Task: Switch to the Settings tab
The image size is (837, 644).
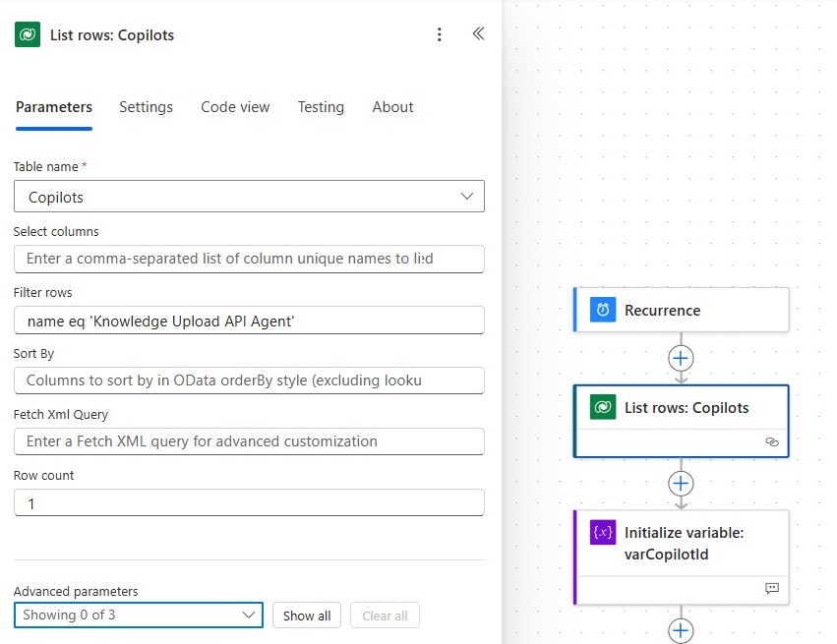Action: click(x=146, y=107)
